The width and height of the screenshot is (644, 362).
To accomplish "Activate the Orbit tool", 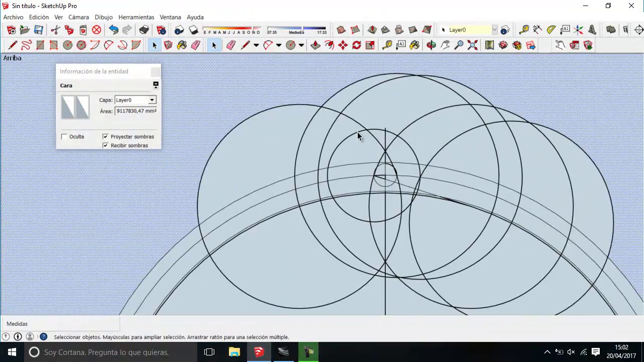I will pyautogui.click(x=431, y=45).
